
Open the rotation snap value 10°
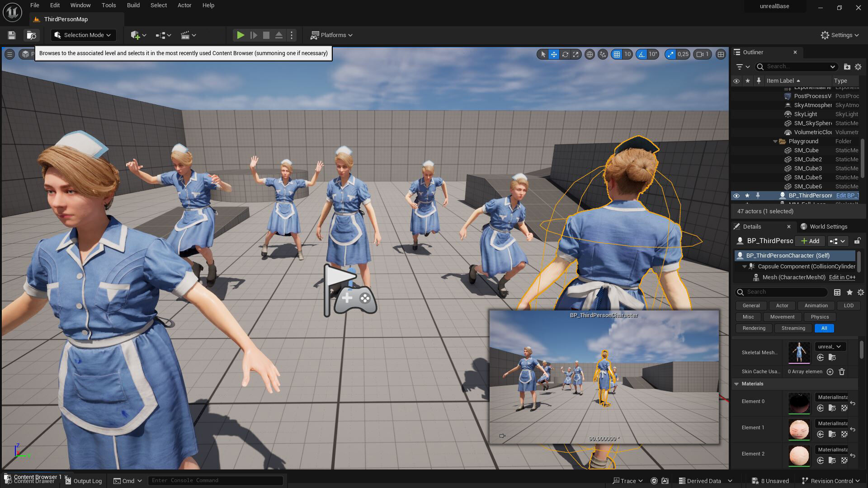[653, 54]
